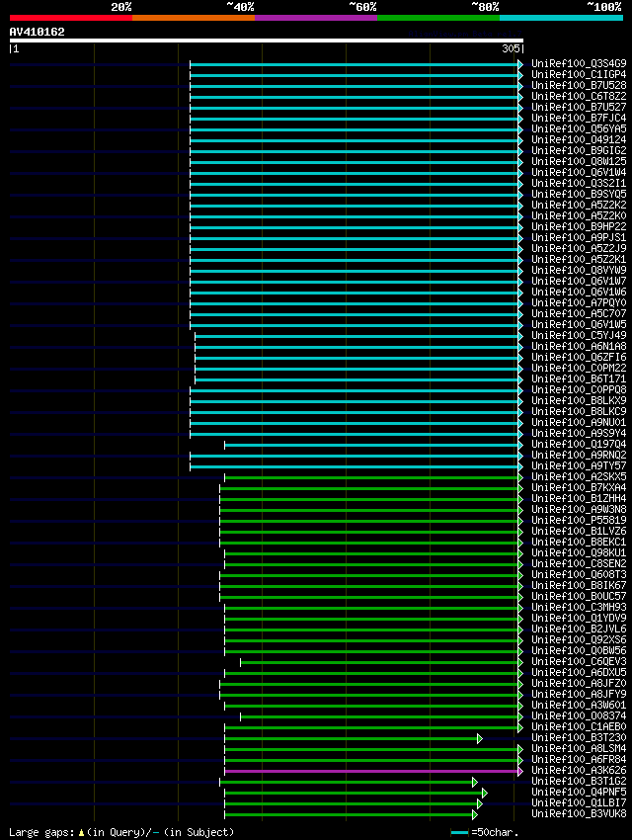Click arrowhead at end of UniRef100_B3T230 bar

480,739
